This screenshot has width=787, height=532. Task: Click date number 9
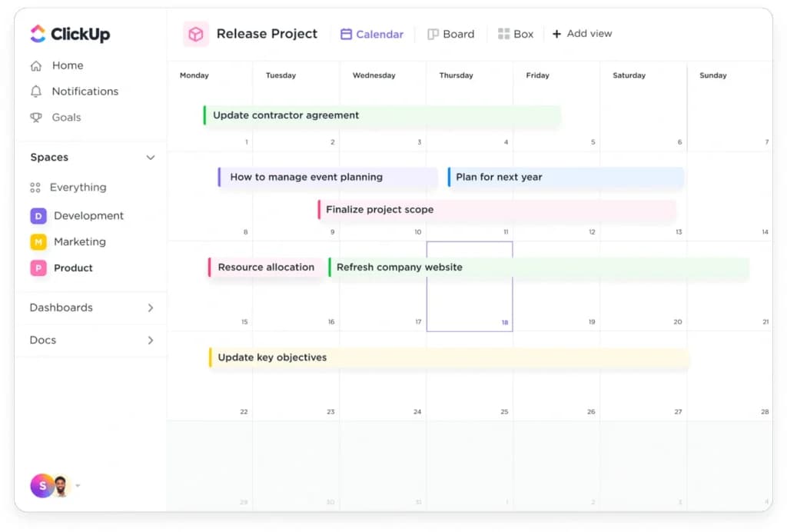tap(332, 232)
